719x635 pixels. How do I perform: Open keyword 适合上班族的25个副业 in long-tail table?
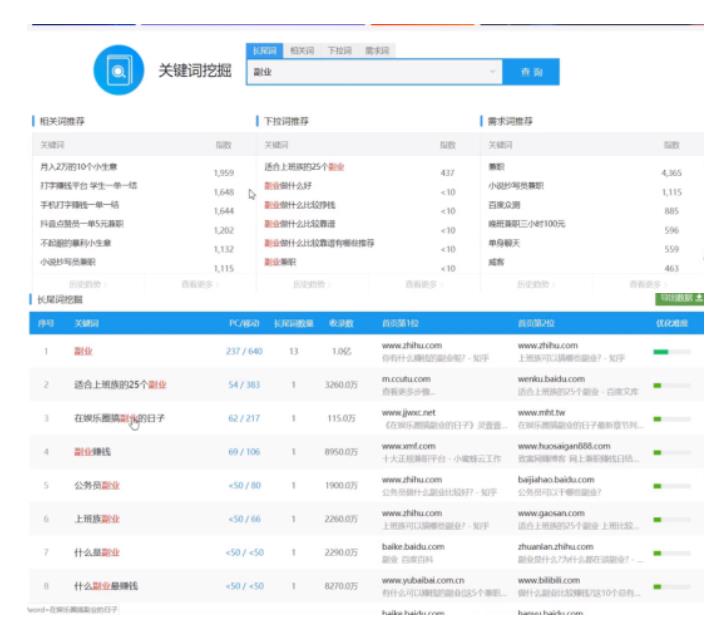[x=120, y=385]
